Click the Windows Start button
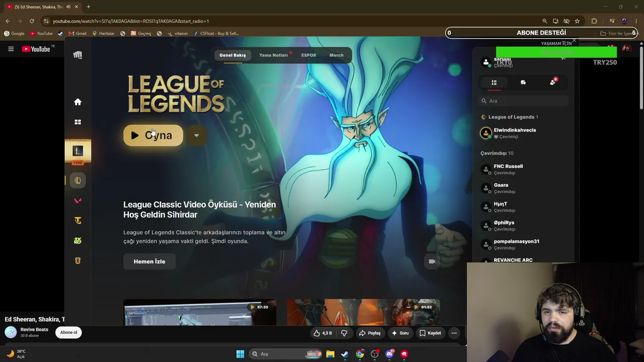Screen dimensions: 644x362 (240, 354)
